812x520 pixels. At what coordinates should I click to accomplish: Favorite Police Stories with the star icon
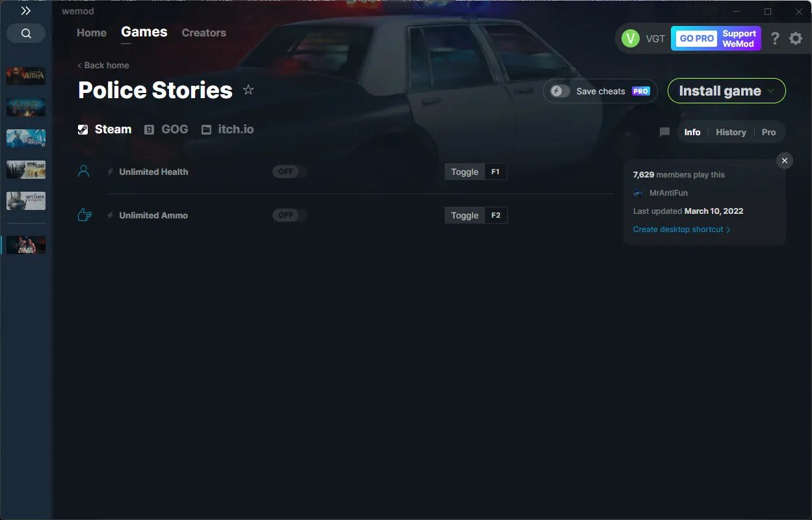(248, 90)
